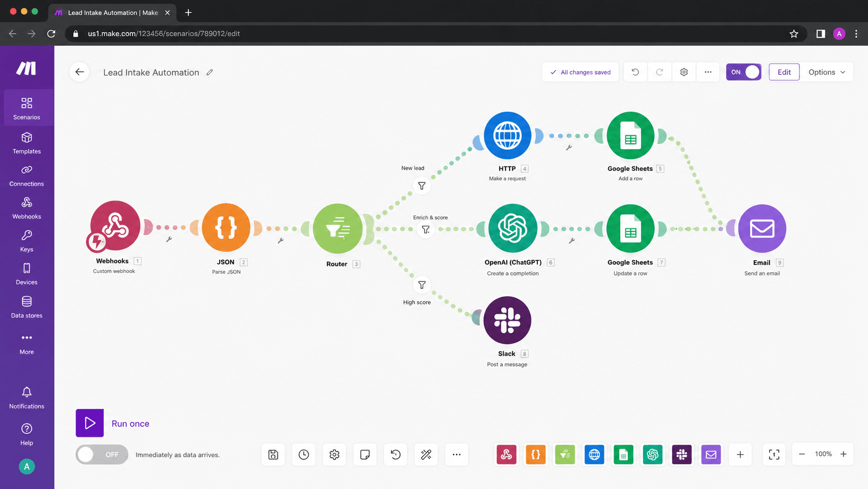The image size is (868, 489).
Task: Redo using the top toolbar button
Action: click(x=659, y=72)
